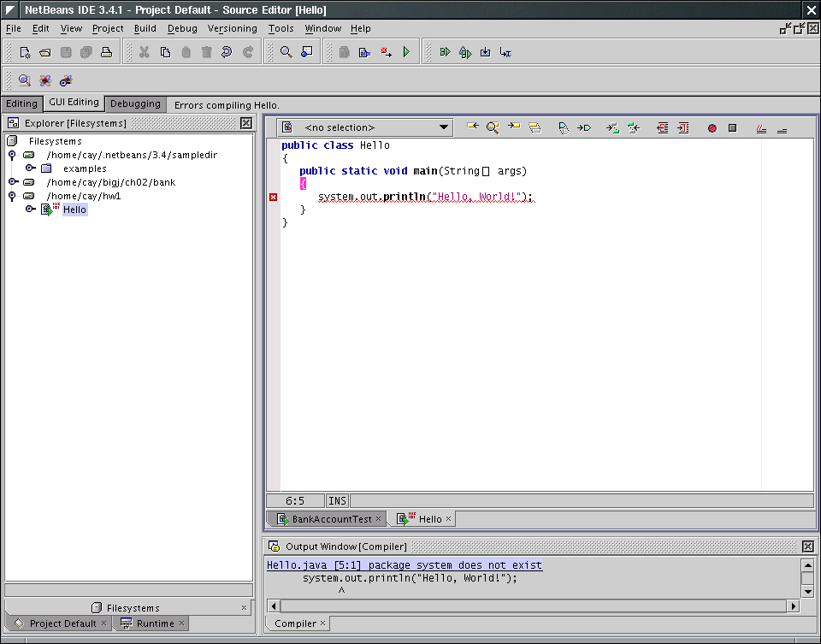Open the Window menu

pos(322,28)
